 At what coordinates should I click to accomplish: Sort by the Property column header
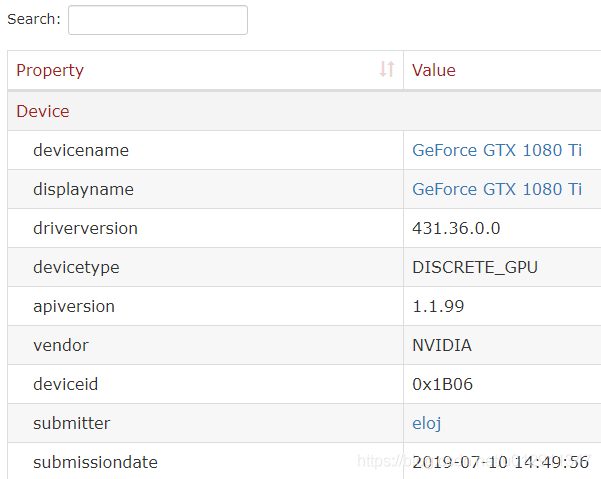205,70
